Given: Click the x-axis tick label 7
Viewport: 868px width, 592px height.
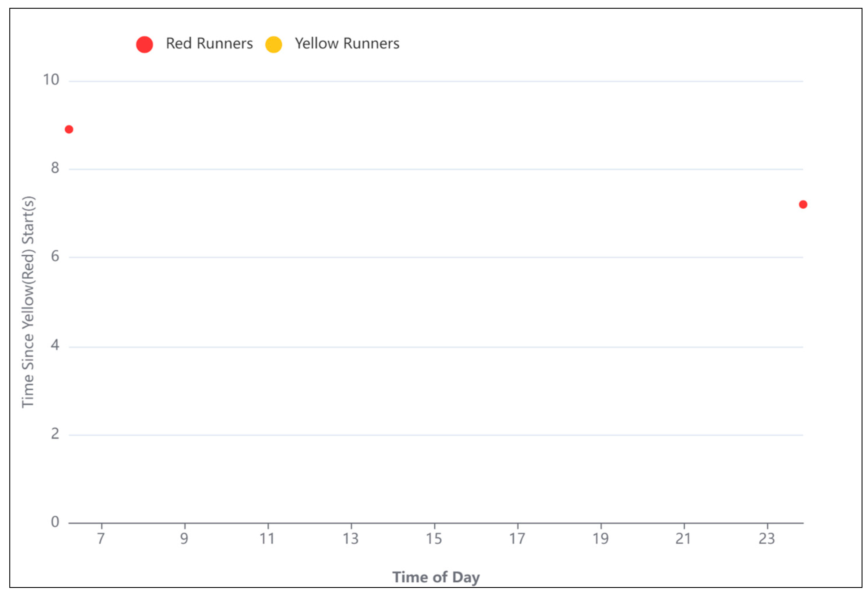Looking at the screenshot, I should click(x=101, y=539).
